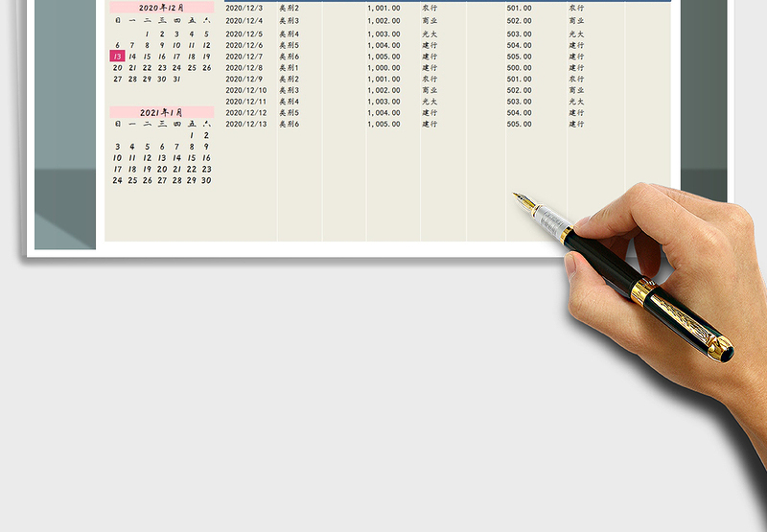Viewport: 767px width, 532px height.
Task: Click the 2020/12/13 date cell in table
Action: pos(245,124)
